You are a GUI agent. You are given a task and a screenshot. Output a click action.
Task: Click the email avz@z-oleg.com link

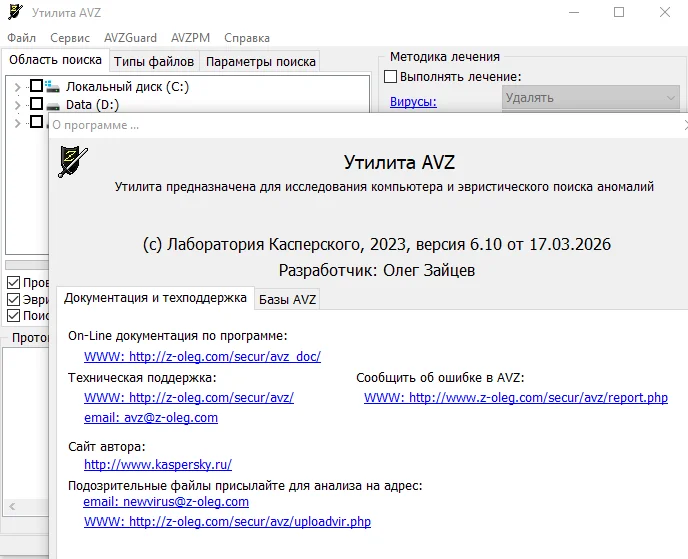[x=151, y=418]
